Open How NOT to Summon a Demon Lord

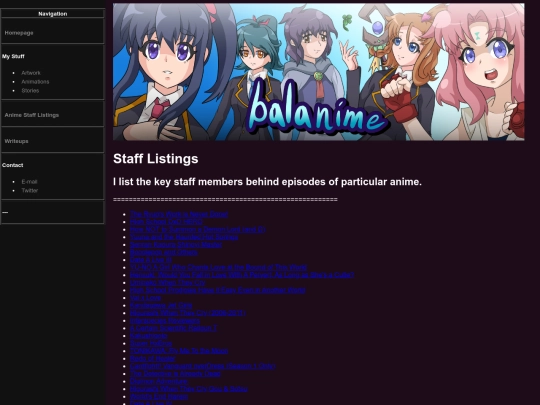coord(198,229)
